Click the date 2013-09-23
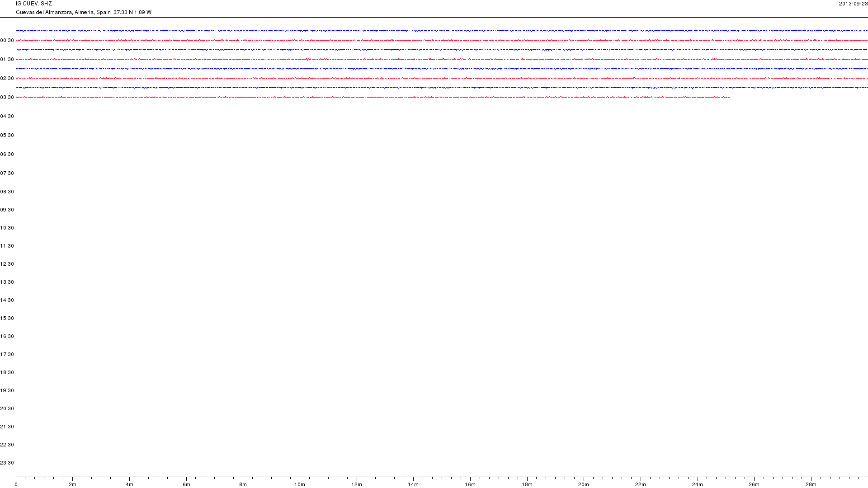This screenshot has height=488, width=868. (x=853, y=4)
